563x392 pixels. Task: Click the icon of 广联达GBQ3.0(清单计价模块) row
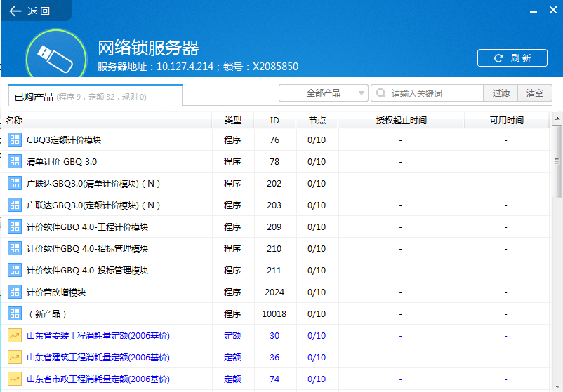coord(15,183)
